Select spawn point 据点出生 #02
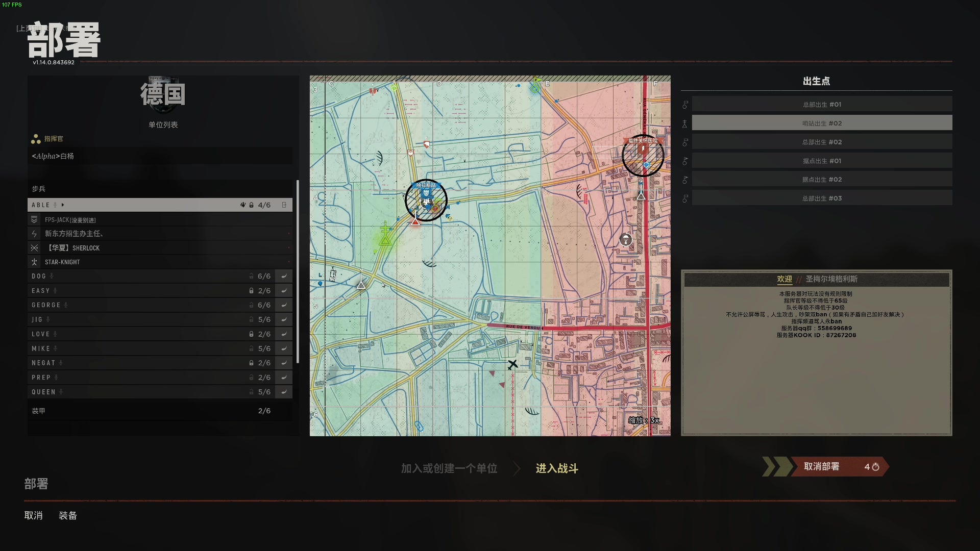 tap(822, 180)
